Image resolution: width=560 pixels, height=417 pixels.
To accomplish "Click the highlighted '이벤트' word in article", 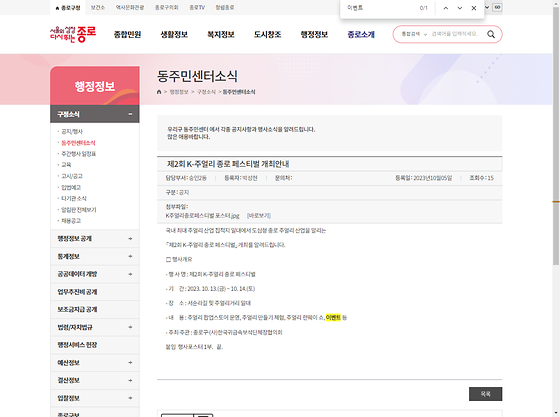I will (x=333, y=317).
